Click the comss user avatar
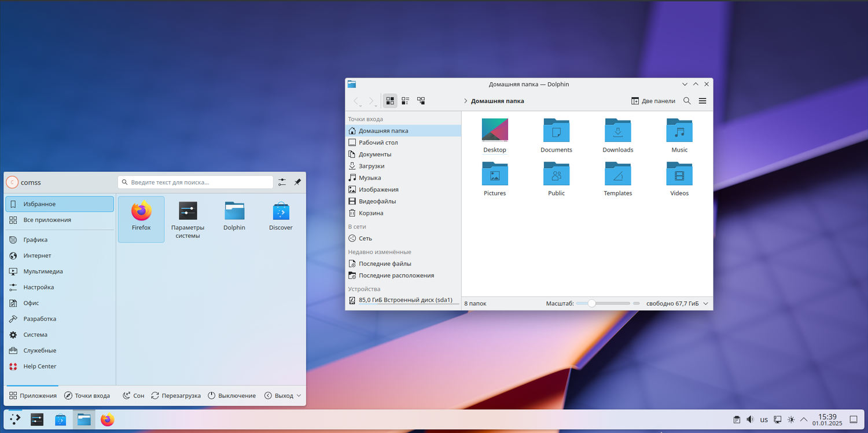The height and width of the screenshot is (433, 868). (12, 182)
